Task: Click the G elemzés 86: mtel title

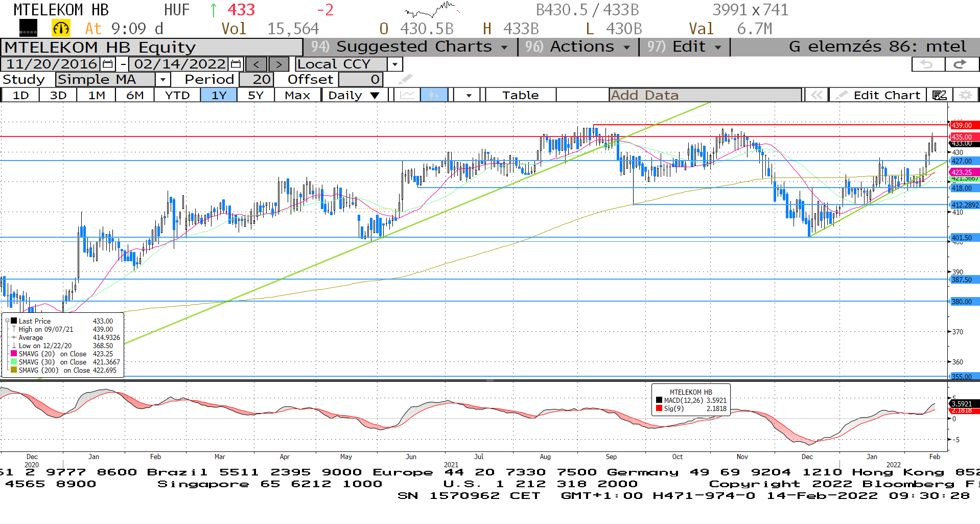Action: (x=877, y=47)
